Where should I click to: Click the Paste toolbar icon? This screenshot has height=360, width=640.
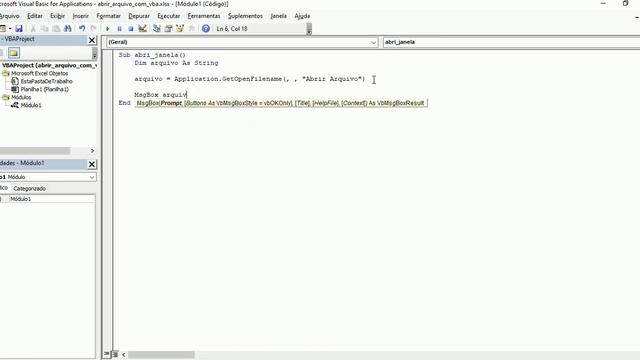click(x=56, y=29)
